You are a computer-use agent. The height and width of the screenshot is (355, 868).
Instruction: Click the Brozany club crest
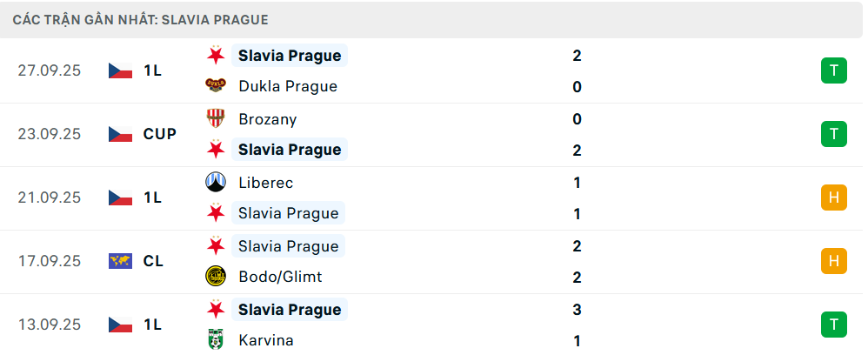[x=215, y=118]
